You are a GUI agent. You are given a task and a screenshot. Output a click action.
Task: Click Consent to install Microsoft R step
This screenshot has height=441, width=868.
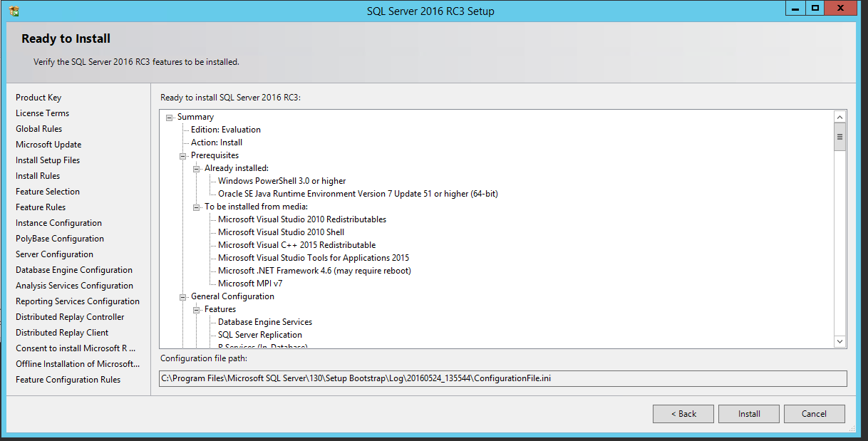(x=76, y=348)
